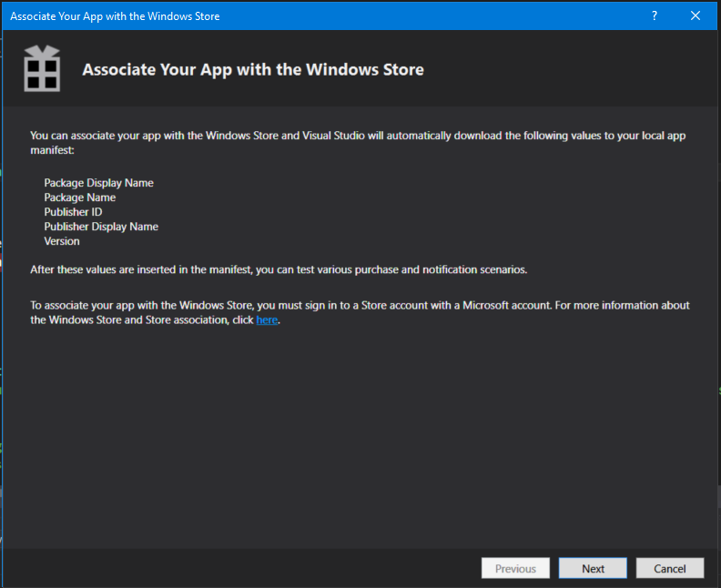Image resolution: width=721 pixels, height=588 pixels.
Task: Close the Associate Your App dialog
Action: click(x=696, y=15)
